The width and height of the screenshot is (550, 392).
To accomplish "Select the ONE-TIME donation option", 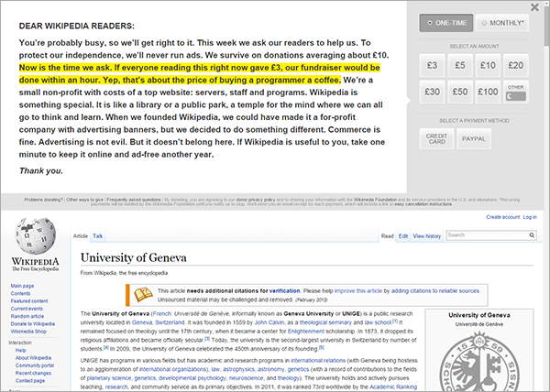I will point(446,23).
